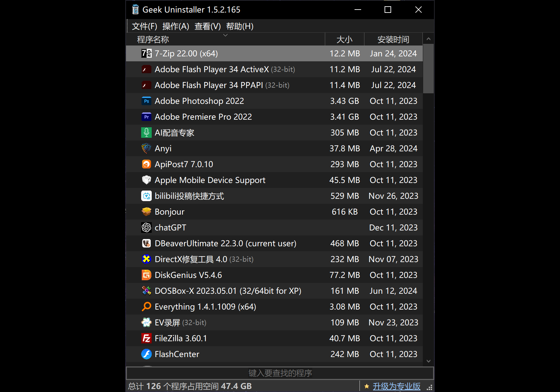
Task: Click the scrollbar down arrow
Action: pos(428,361)
